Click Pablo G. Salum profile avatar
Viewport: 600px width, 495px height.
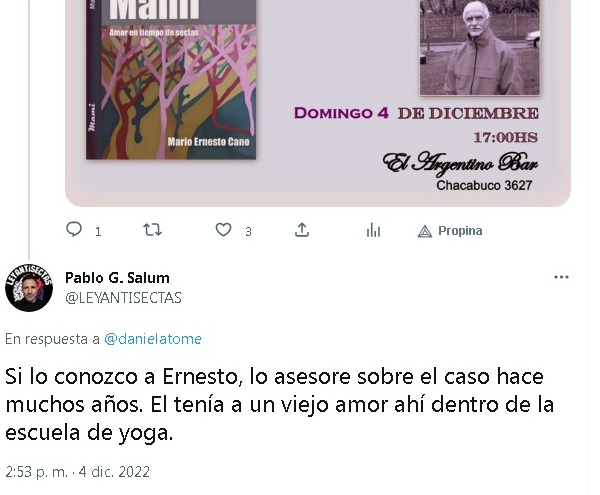[x=29, y=288]
